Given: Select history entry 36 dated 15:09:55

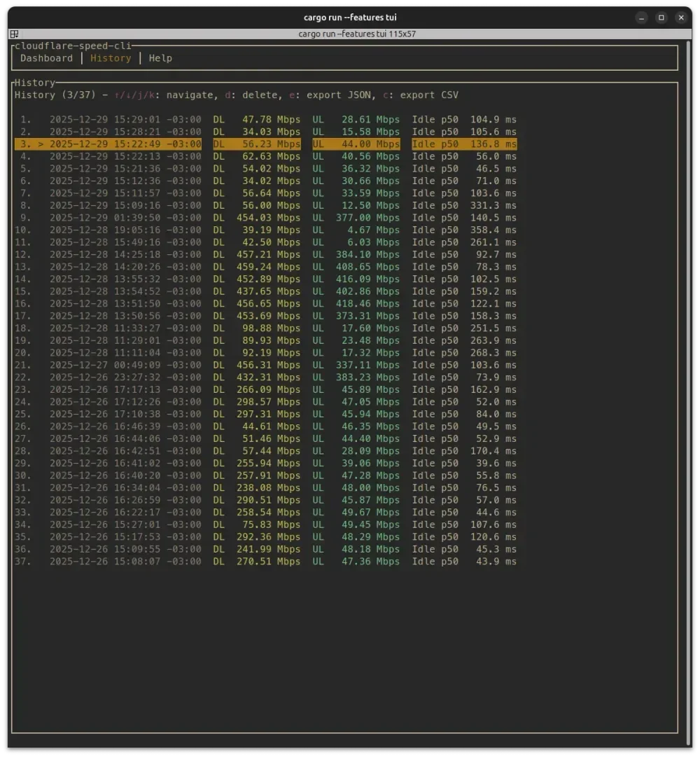Looking at the screenshot, I should pos(266,550).
